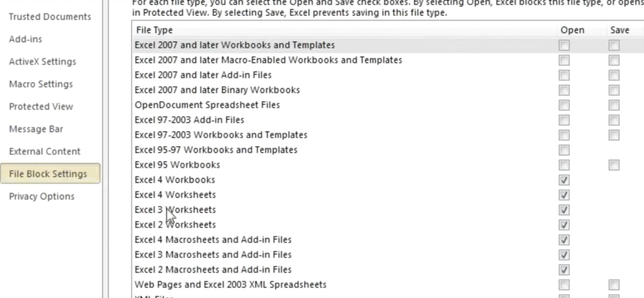Go to ActiveX Settings
Screen dimensions: 644x298
[x=42, y=62]
